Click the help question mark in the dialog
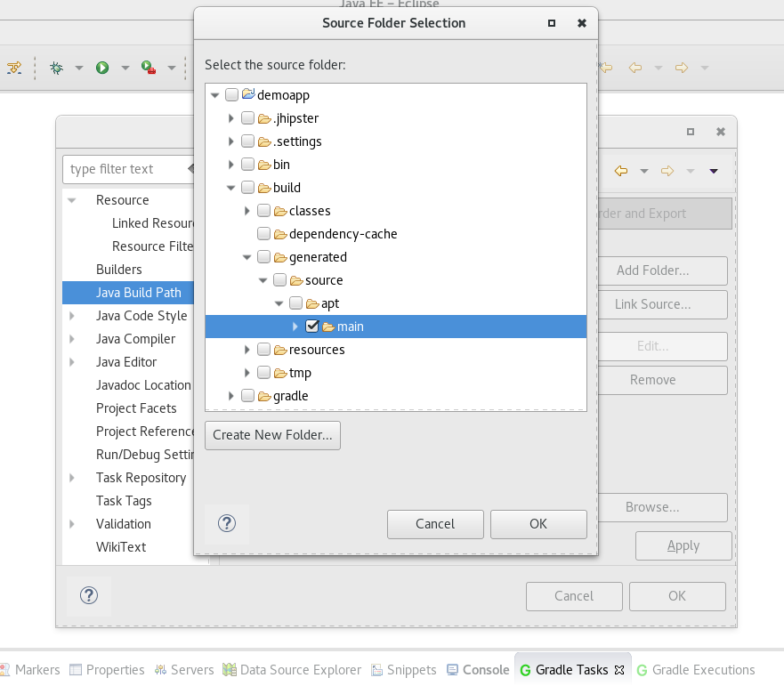 [226, 524]
